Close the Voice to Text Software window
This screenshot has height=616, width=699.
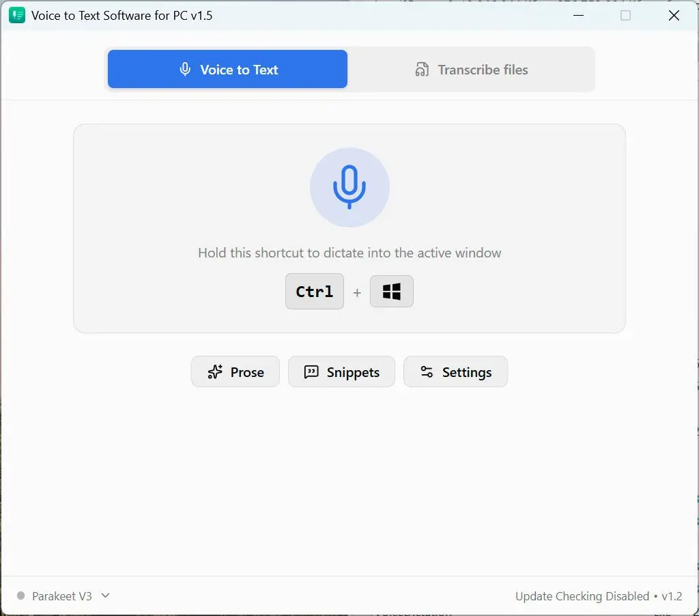tap(674, 16)
